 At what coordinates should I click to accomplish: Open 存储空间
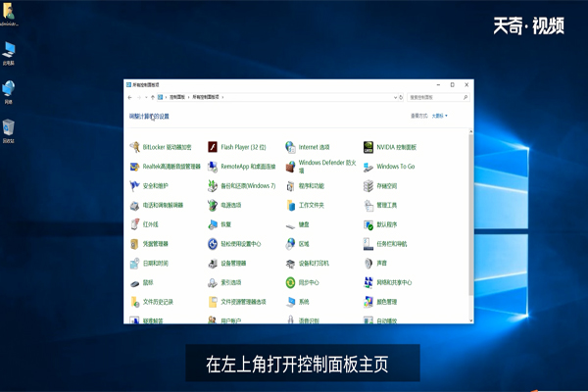[380, 185]
